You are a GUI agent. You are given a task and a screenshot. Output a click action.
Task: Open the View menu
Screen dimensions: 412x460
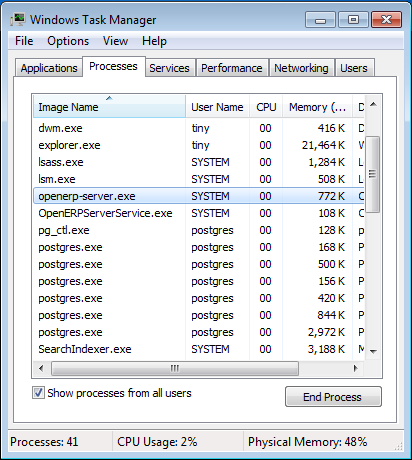[115, 41]
